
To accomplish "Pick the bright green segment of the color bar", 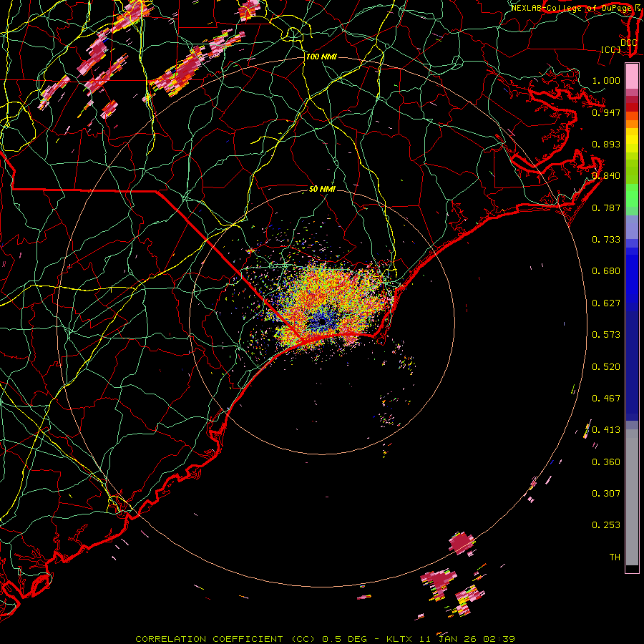I will (632, 195).
